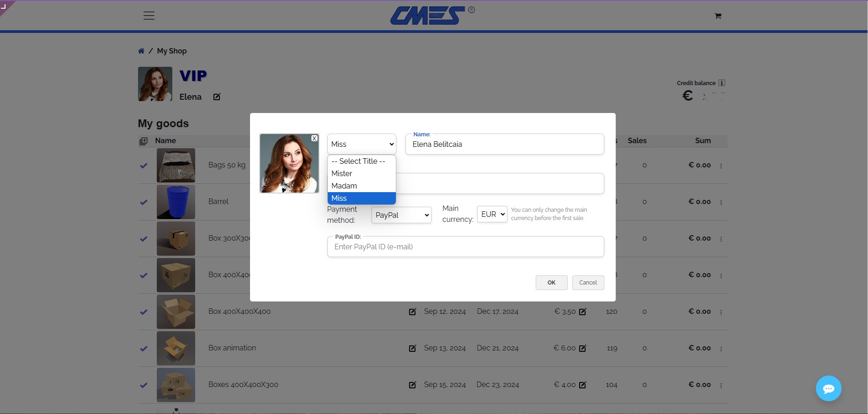Cancel the profile edit dialog
Viewport: 868px width, 414px height.
coord(588,282)
